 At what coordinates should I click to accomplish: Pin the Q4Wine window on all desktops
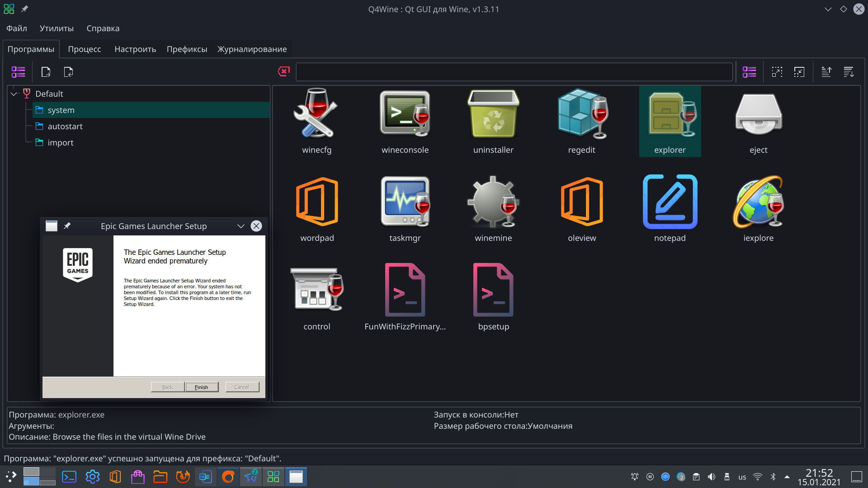pos(24,9)
